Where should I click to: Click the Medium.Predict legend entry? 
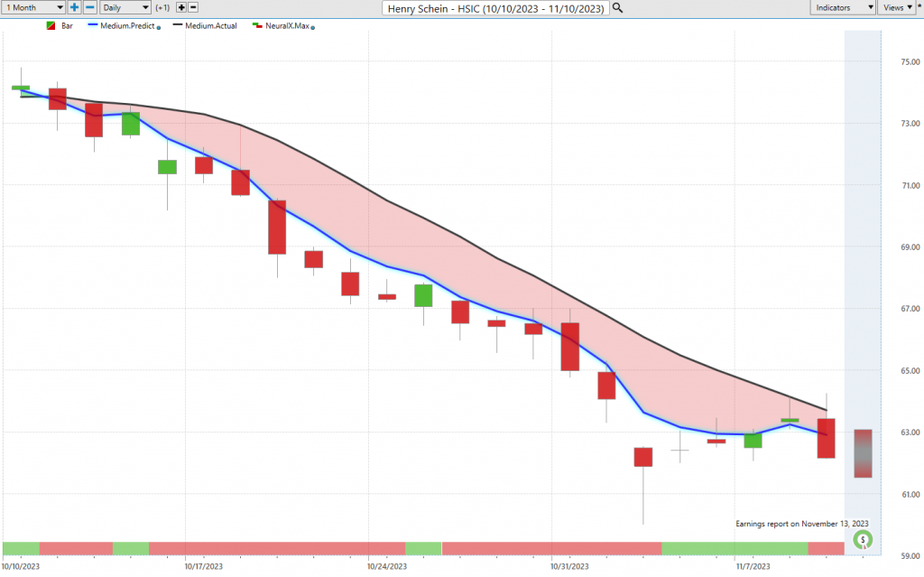tap(123, 26)
